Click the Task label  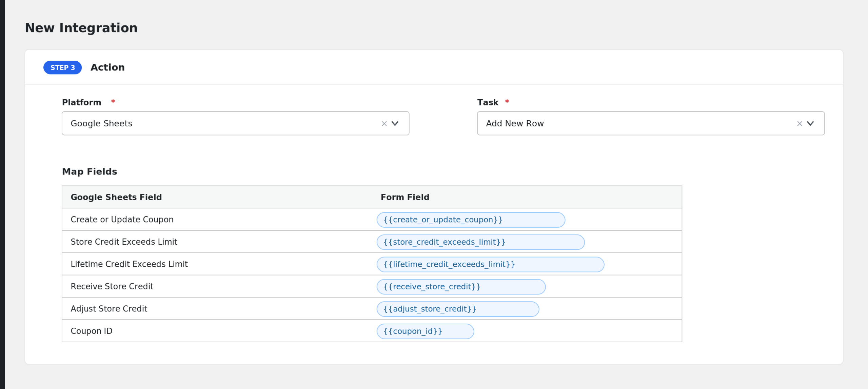(488, 103)
